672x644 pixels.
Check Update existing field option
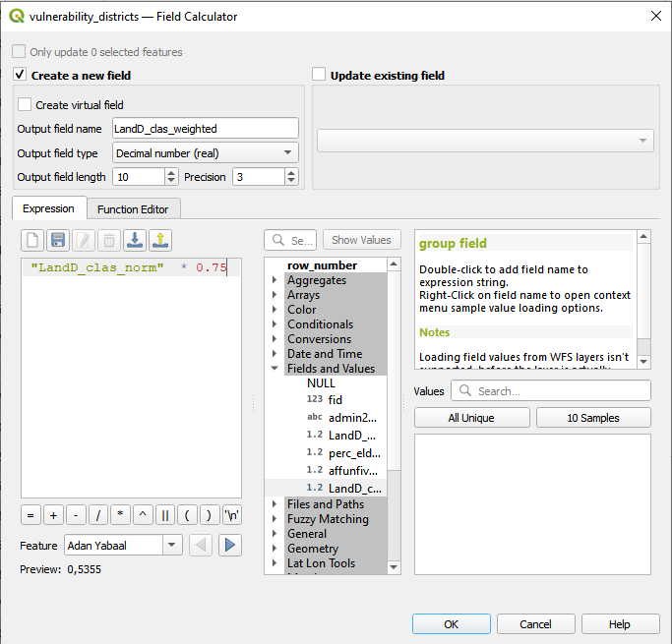(x=319, y=75)
